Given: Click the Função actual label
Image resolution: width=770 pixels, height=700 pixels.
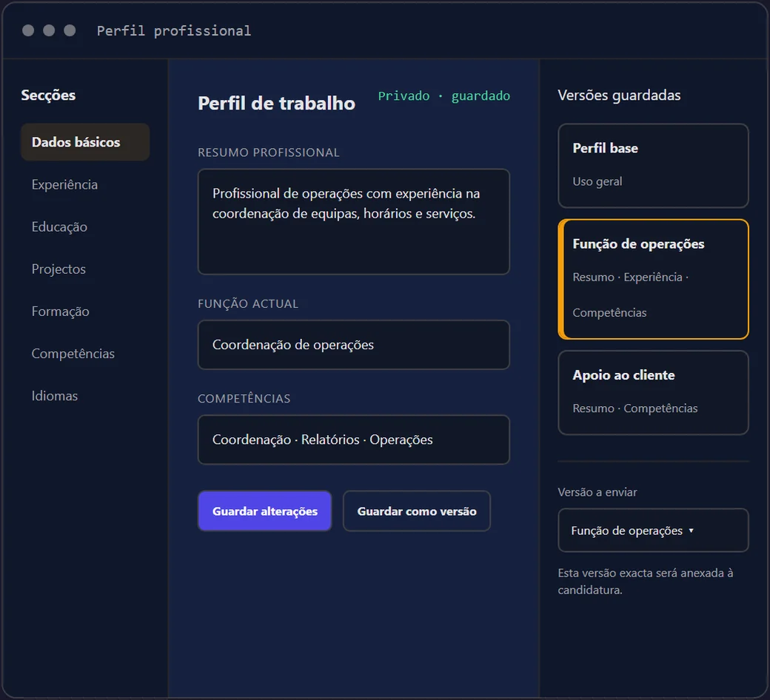Looking at the screenshot, I should (x=248, y=304).
